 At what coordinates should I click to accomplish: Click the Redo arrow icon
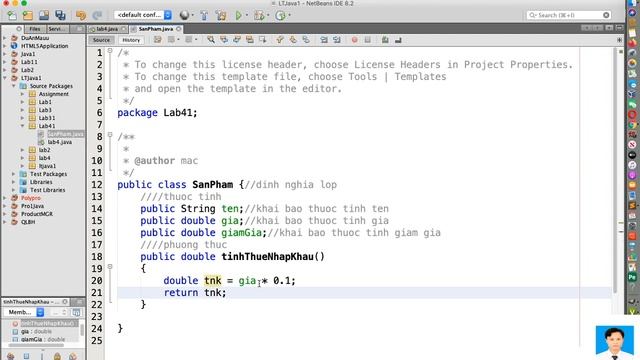coord(97,16)
